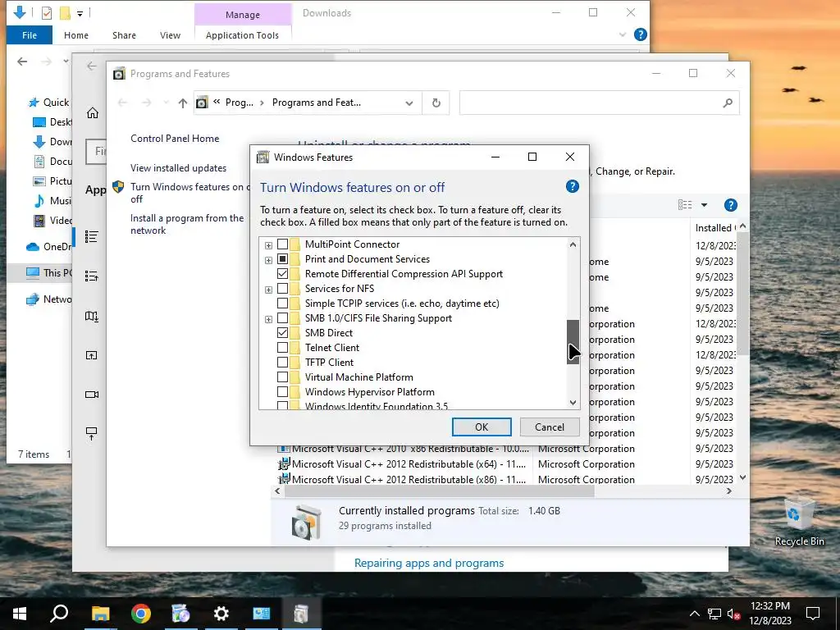
Task: Click the search magnifier in Programs and Features
Action: pos(727,103)
